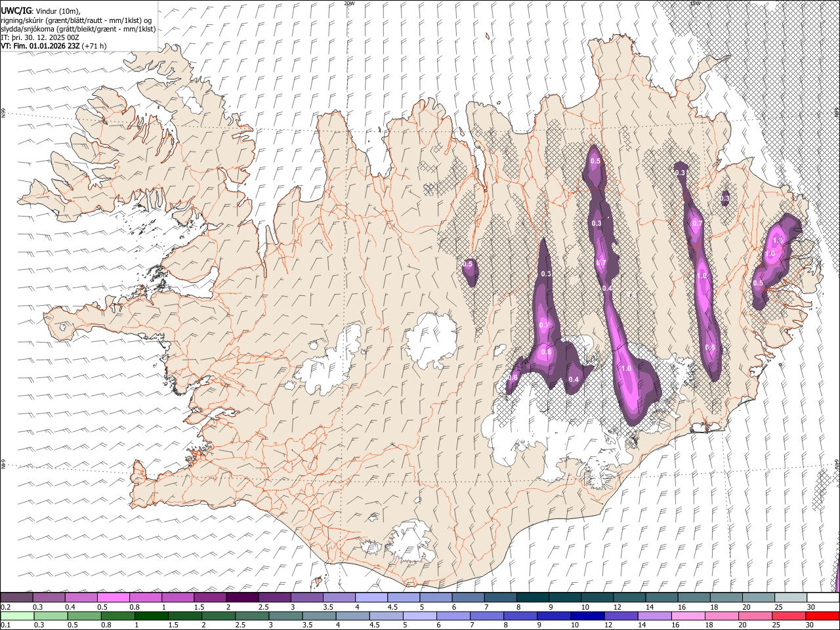Image resolution: width=840 pixels, height=630 pixels.
Task: Click the '15W' longitude label
Action: (696, 3)
